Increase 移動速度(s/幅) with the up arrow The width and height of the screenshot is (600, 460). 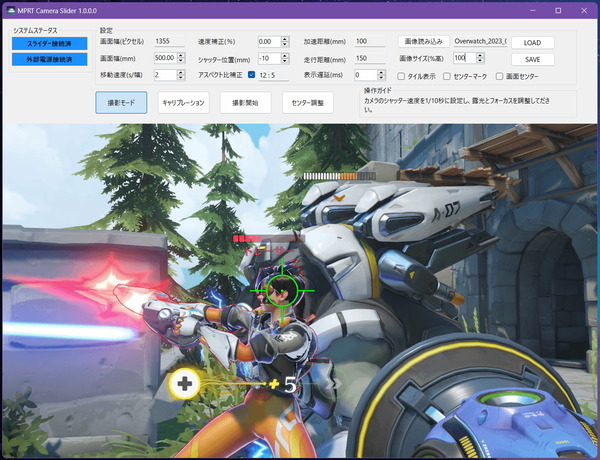(181, 72)
